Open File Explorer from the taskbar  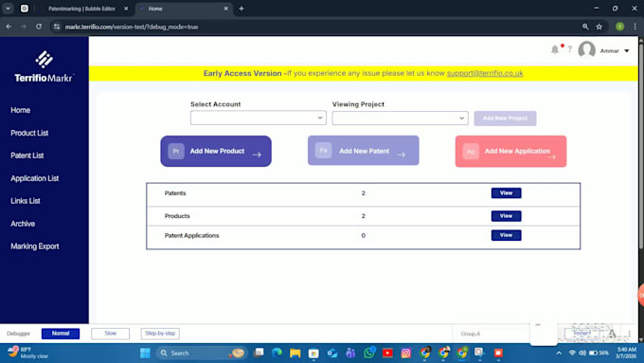tap(295, 354)
